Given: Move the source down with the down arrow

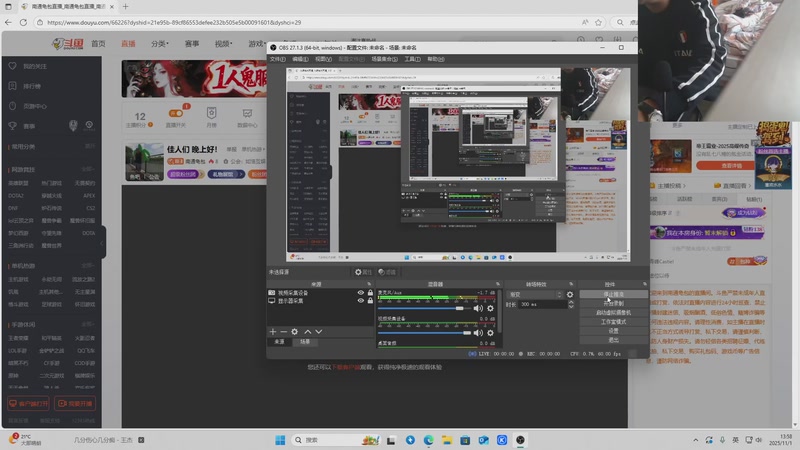Looking at the screenshot, I should click(319, 332).
